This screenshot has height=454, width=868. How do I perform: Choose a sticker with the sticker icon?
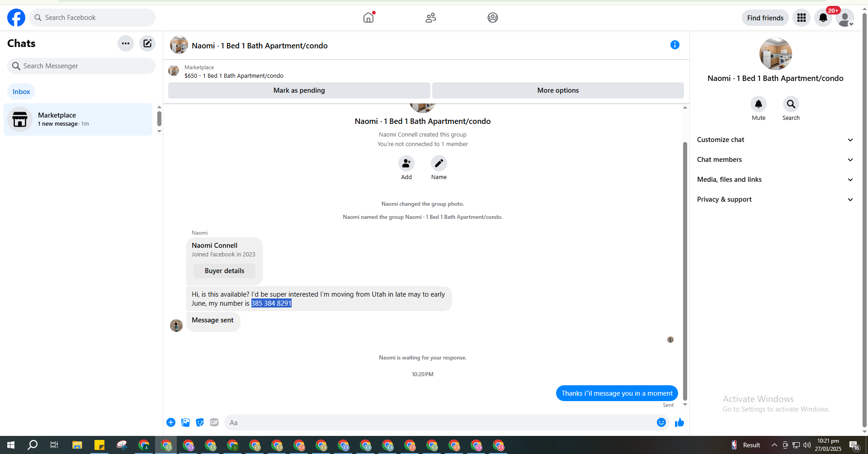pyautogui.click(x=200, y=422)
